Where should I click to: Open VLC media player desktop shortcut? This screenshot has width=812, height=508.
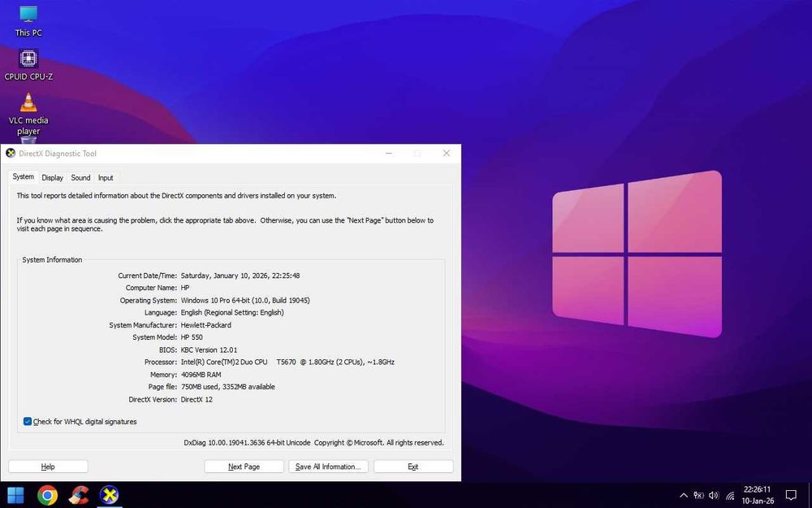click(x=28, y=115)
